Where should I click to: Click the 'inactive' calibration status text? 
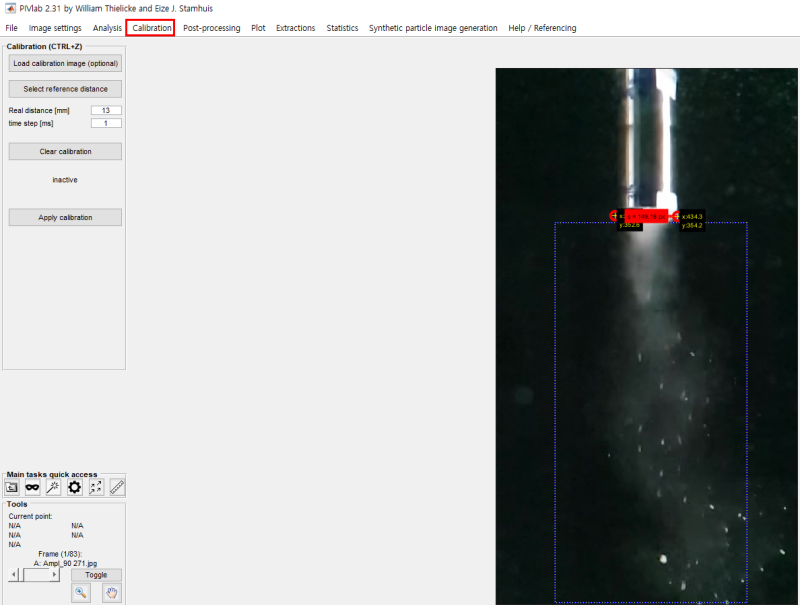(x=65, y=180)
